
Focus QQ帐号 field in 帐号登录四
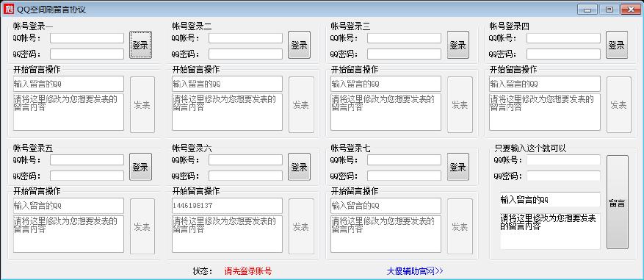click(x=563, y=38)
